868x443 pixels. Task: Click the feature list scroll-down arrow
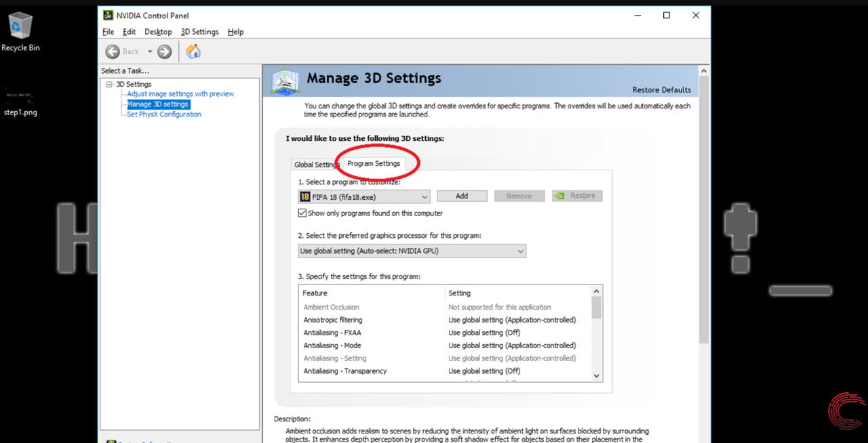pyautogui.click(x=597, y=376)
